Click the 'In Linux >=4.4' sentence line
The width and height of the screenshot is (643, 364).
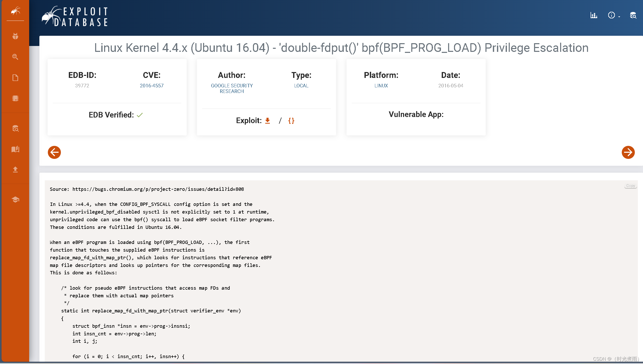151,204
